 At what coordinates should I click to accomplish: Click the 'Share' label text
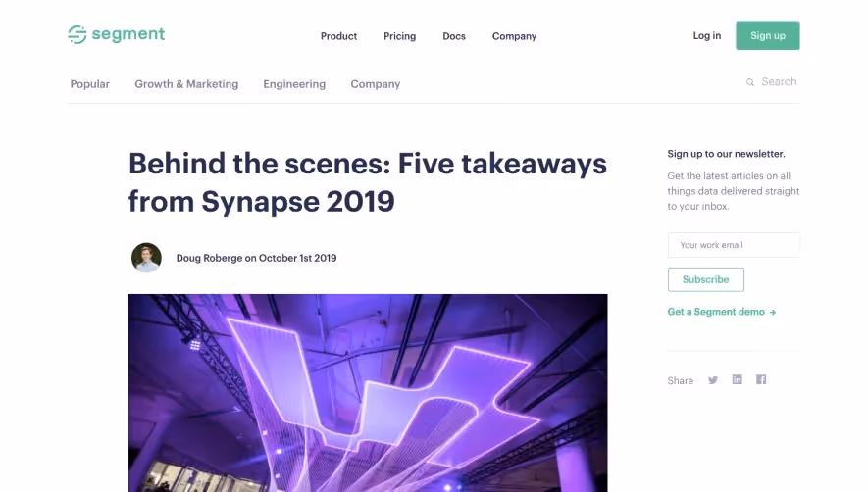[x=681, y=380]
